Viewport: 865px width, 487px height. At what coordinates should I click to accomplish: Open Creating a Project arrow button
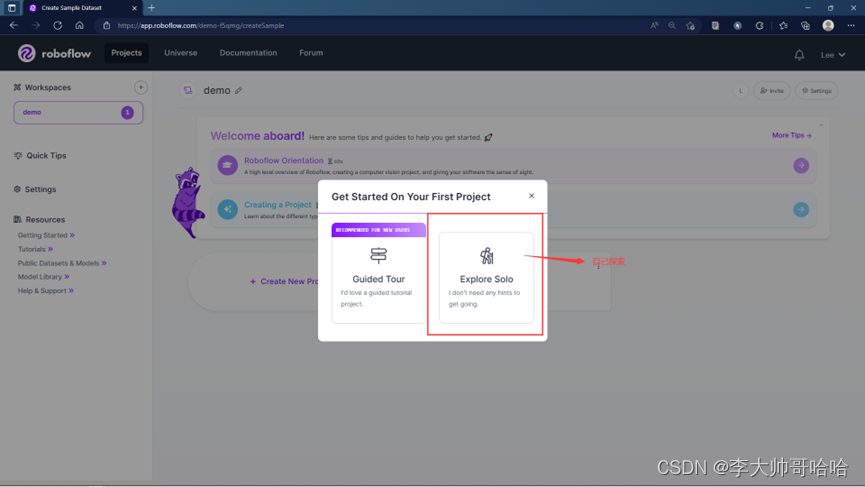point(801,210)
